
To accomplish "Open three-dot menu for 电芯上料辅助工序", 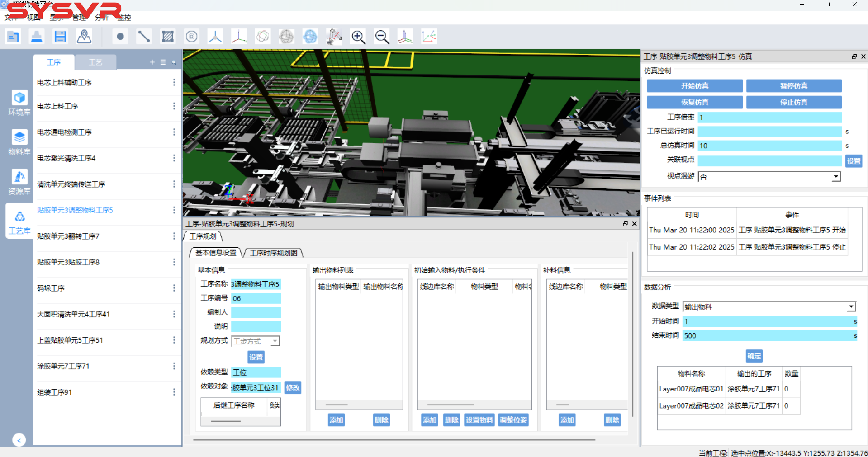I will pyautogui.click(x=174, y=82).
